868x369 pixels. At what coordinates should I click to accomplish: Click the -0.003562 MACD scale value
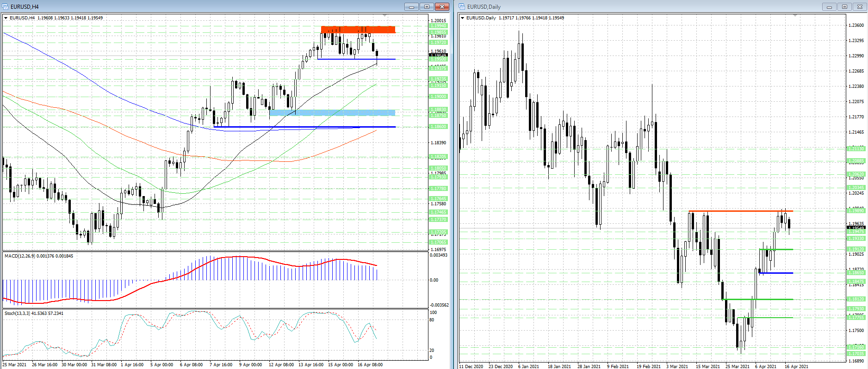point(439,305)
